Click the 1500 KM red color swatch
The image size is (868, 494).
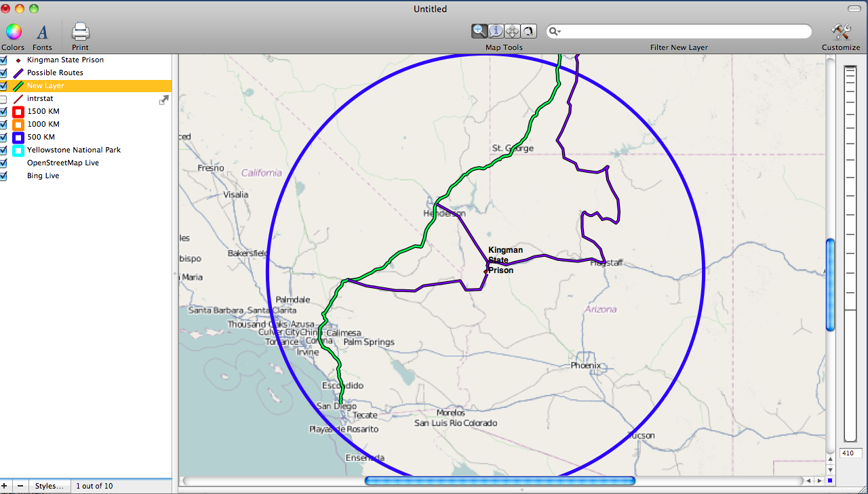tap(18, 111)
